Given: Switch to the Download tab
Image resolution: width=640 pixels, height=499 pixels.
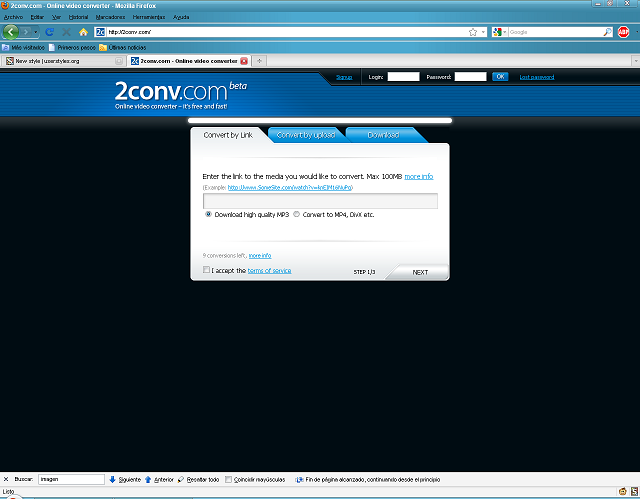Looking at the screenshot, I should pyautogui.click(x=383, y=135).
